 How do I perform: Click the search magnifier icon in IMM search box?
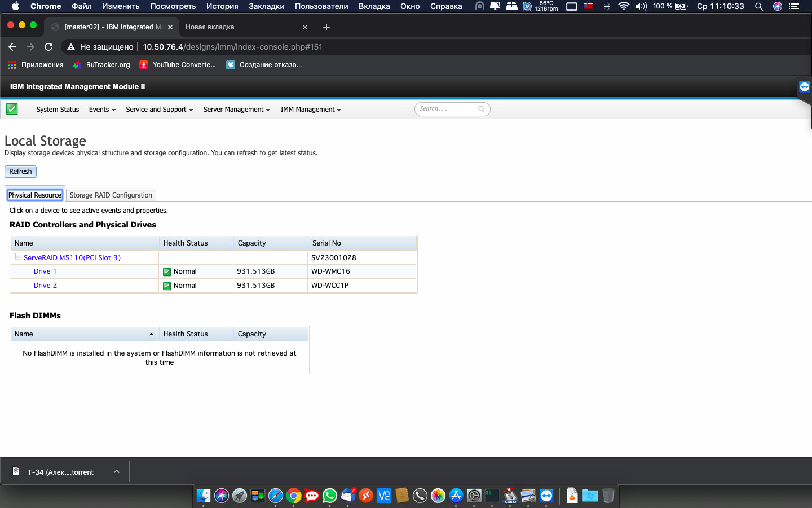pyautogui.click(x=482, y=109)
